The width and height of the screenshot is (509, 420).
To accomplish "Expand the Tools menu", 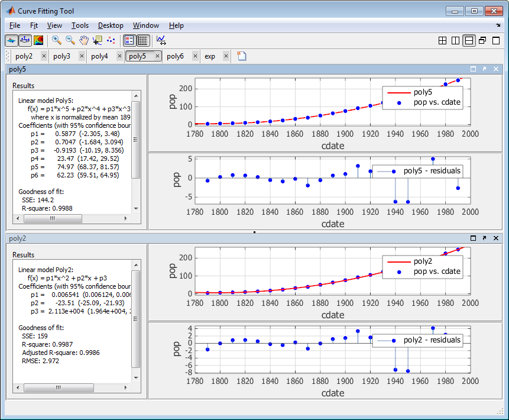I will click(80, 25).
